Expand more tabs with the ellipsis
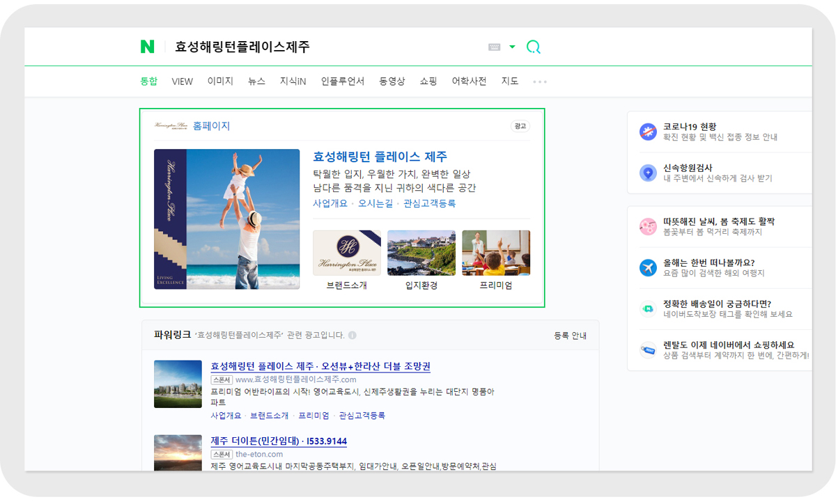 tap(540, 82)
